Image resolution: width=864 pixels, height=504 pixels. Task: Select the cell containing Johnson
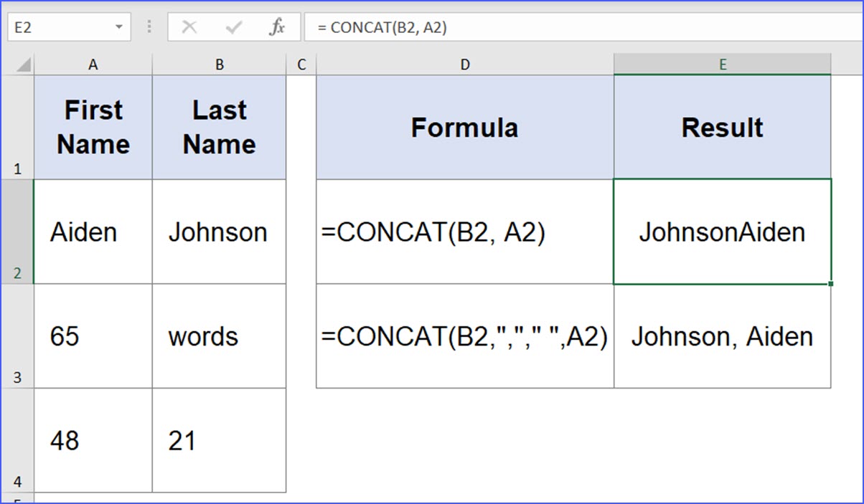pyautogui.click(x=218, y=232)
